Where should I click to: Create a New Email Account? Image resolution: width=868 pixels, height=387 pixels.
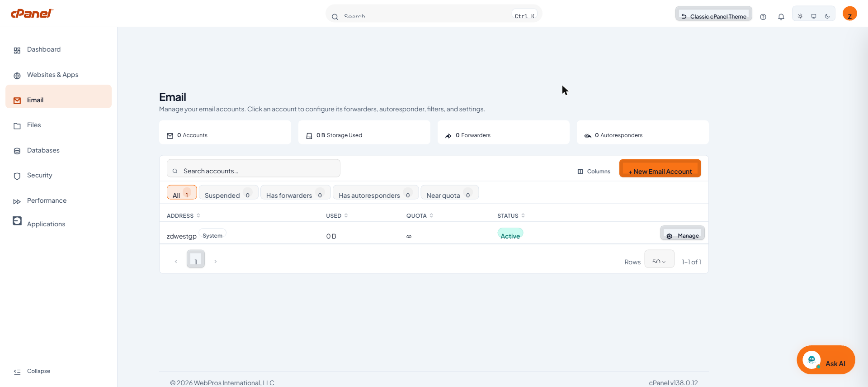[660, 168]
